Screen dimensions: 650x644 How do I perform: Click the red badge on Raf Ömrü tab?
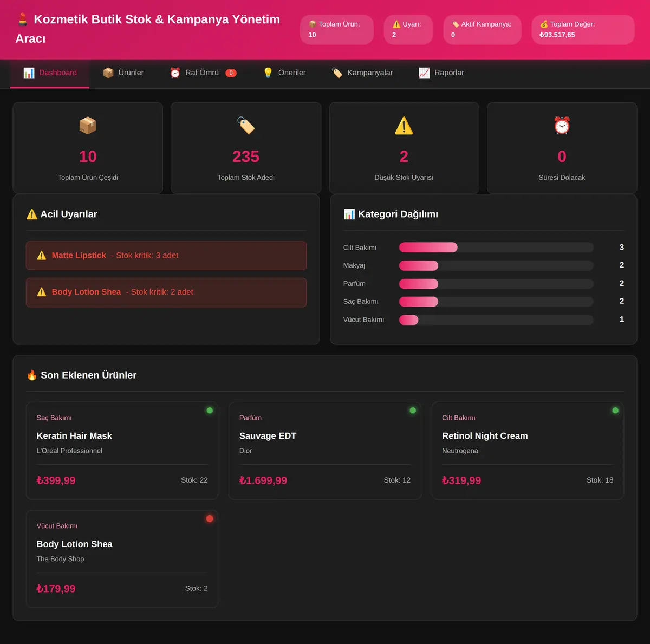(231, 73)
